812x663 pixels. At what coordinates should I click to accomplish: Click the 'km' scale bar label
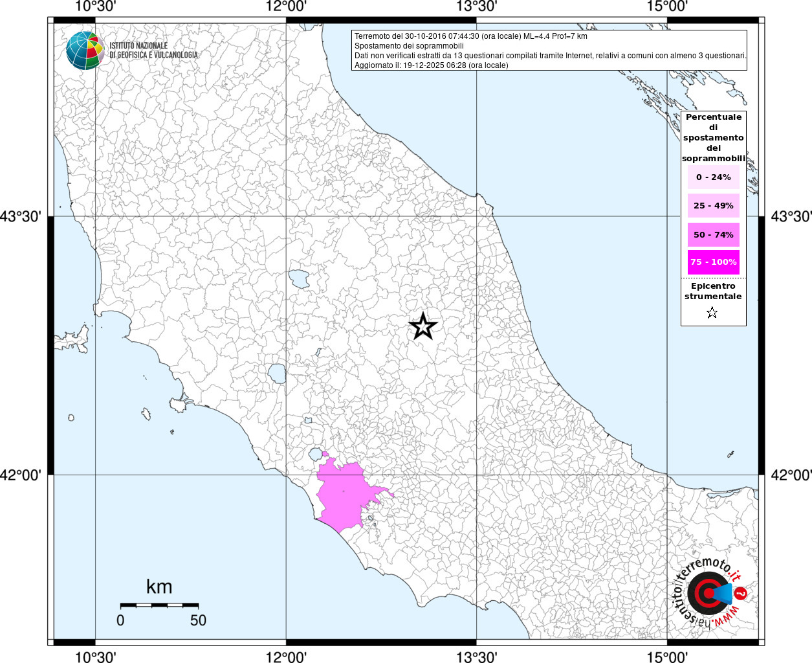[x=159, y=587]
